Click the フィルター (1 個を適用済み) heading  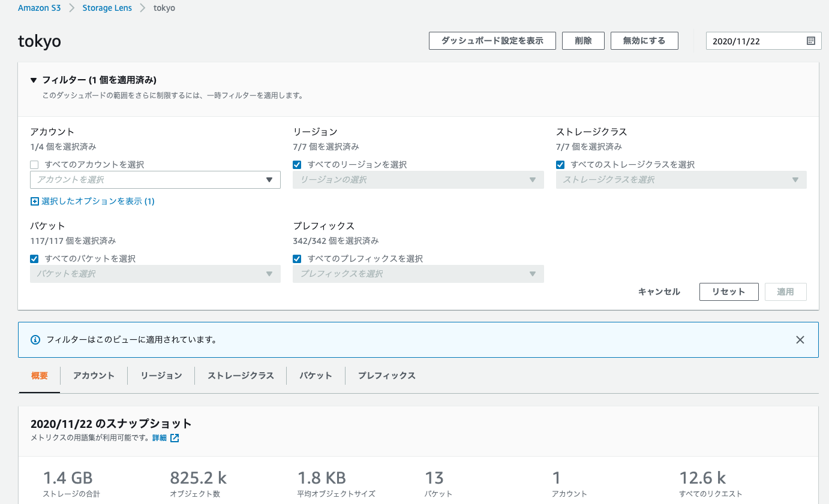pyautogui.click(x=99, y=80)
